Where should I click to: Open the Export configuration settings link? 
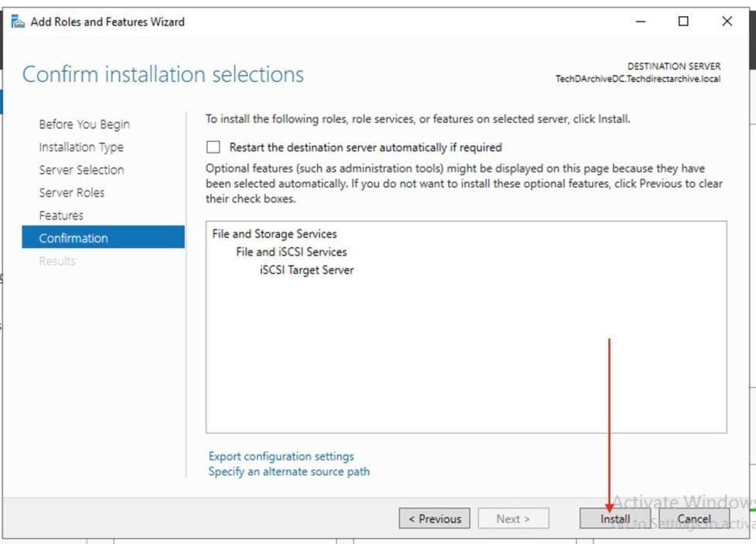point(281,456)
